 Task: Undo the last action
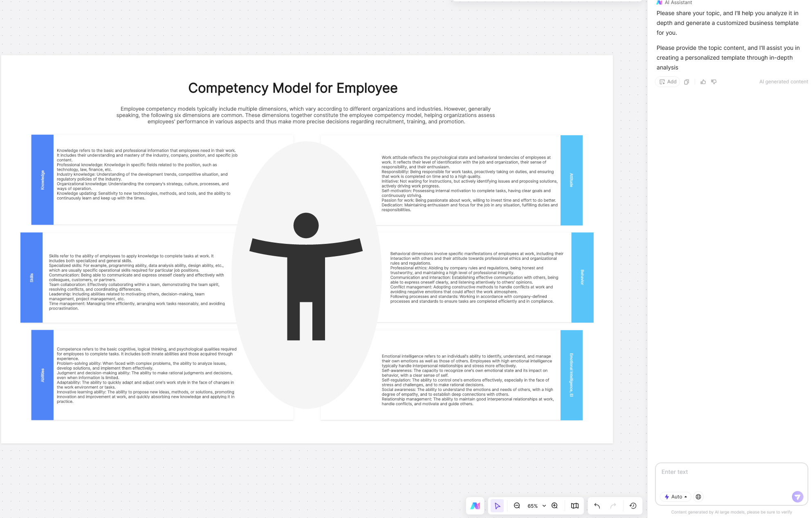pyautogui.click(x=597, y=506)
